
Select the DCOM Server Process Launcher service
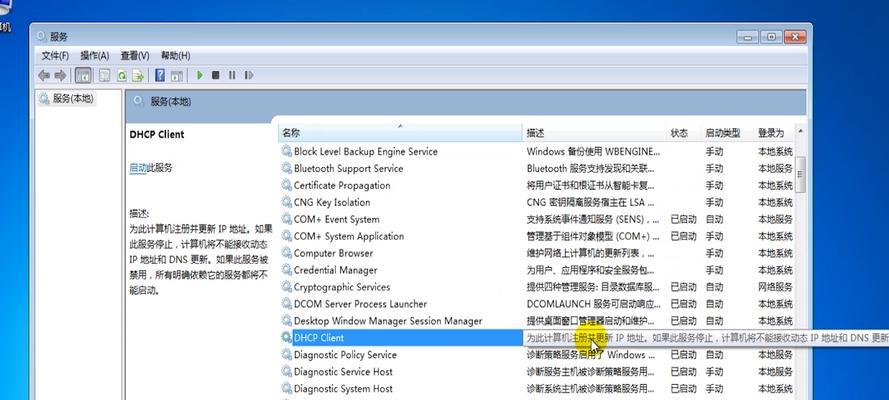click(x=537, y=304)
